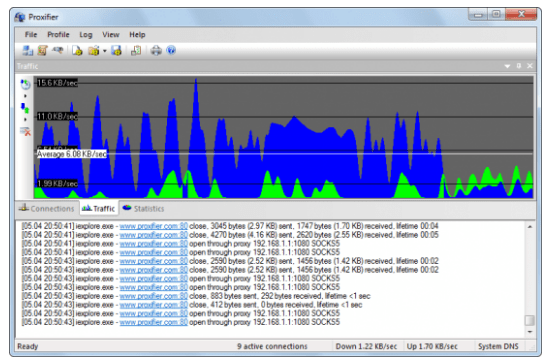Open the Profile menu
This screenshot has height=362, width=547.
[58, 35]
